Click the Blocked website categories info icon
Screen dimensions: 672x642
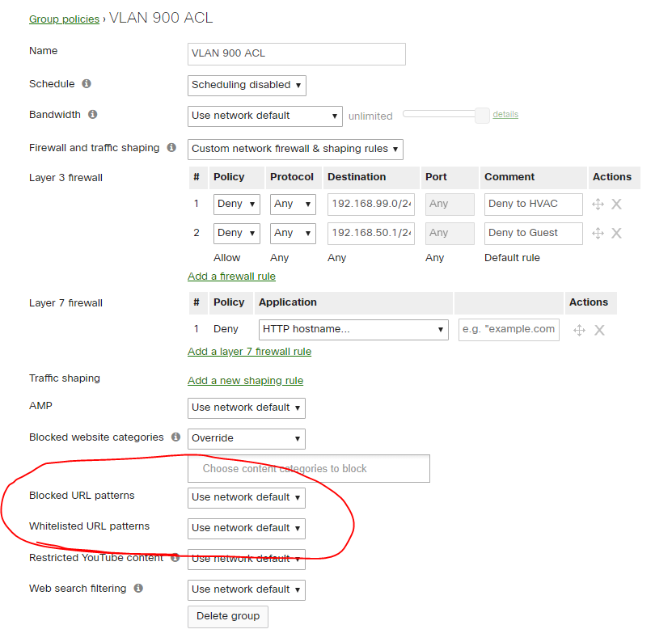[x=177, y=437]
